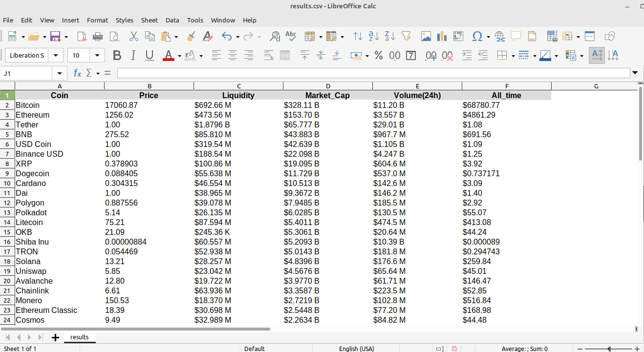644x352 pixels.
Task: Run the spelling check
Action: (291, 36)
